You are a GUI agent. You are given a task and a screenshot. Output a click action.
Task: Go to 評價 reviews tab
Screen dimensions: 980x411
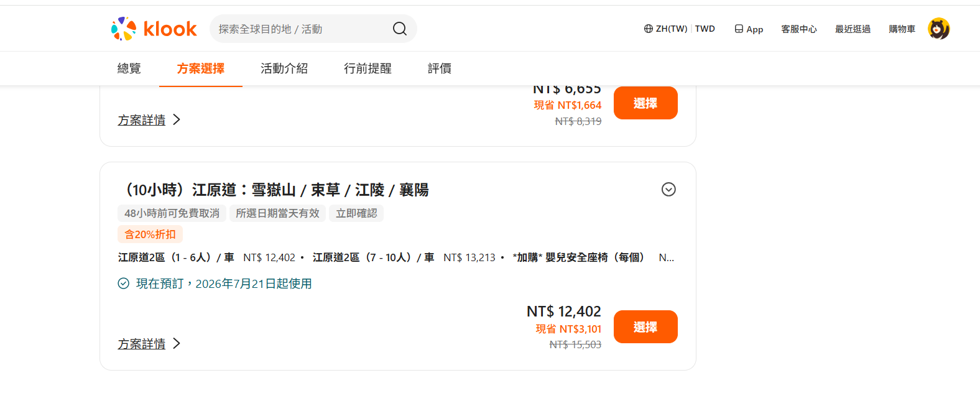(x=440, y=68)
